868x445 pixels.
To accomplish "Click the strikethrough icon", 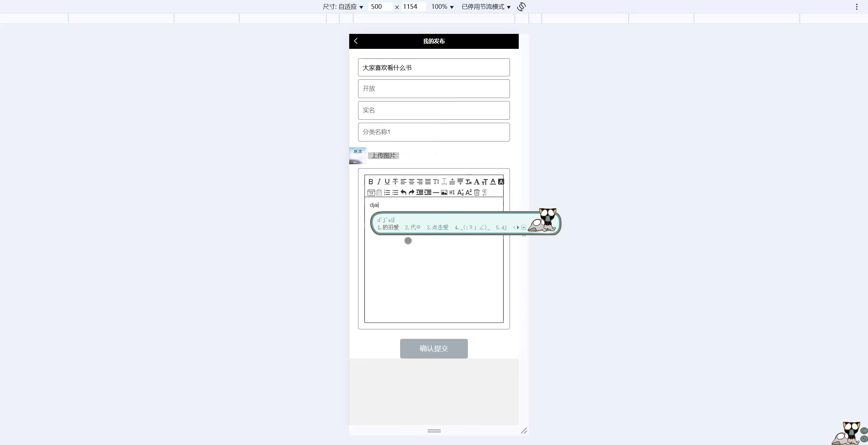I will (395, 182).
